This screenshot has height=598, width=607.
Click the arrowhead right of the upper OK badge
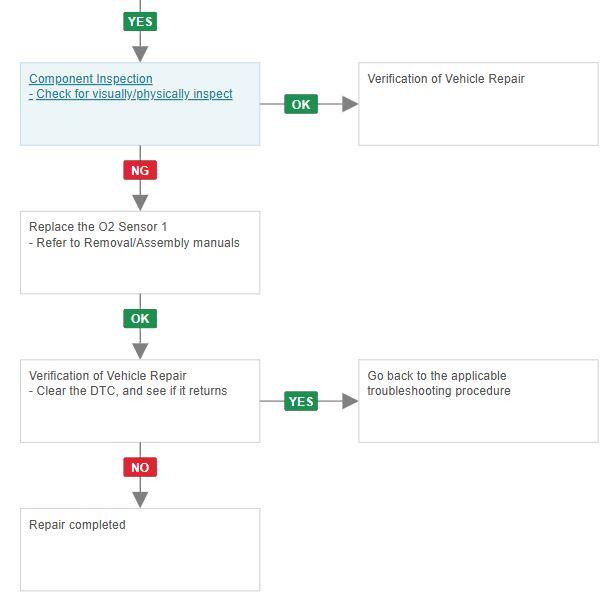coord(349,104)
